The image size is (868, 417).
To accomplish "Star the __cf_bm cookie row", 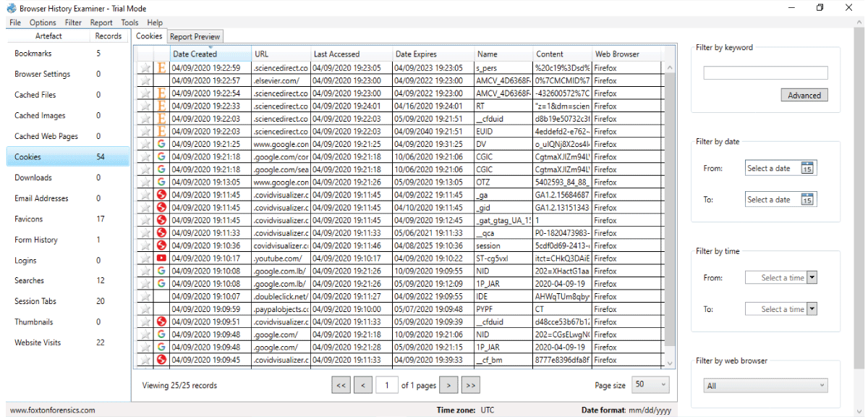I will click(145, 359).
